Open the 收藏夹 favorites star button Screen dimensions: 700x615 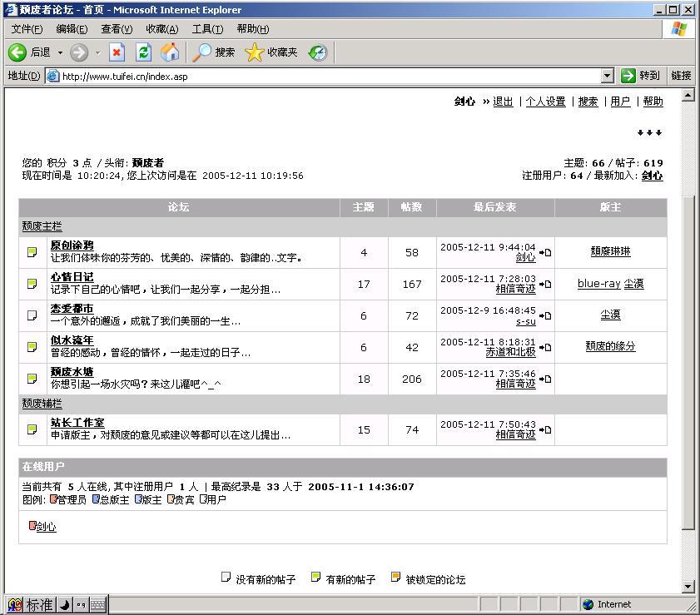click(271, 52)
